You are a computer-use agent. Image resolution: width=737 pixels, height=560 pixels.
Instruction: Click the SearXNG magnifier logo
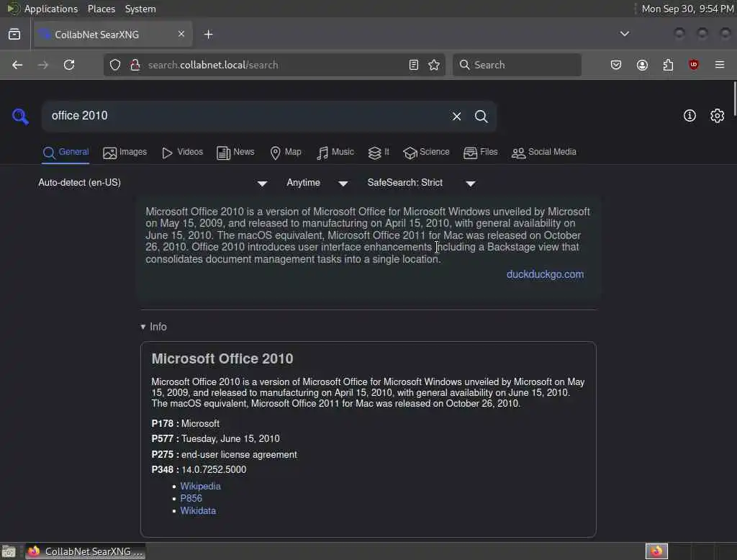[20, 116]
